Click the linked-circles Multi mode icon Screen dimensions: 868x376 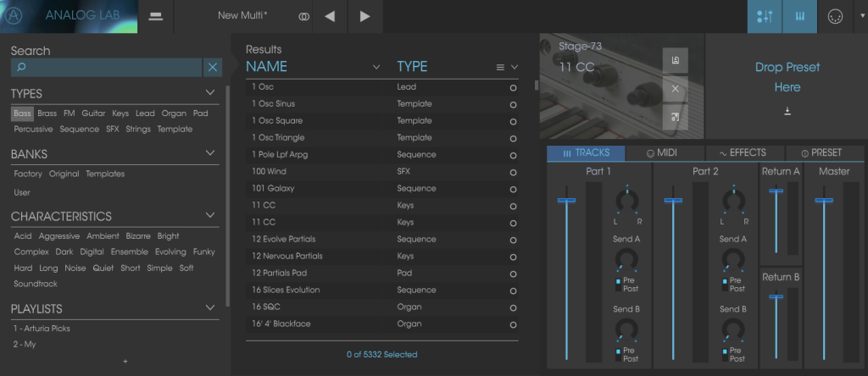(303, 17)
